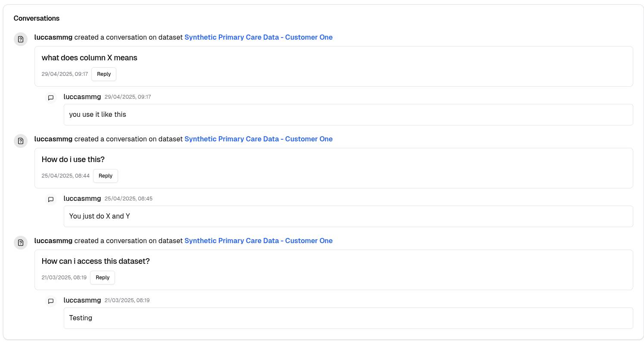
Task: Click the 'Testing' reply message box
Action: [x=348, y=318]
